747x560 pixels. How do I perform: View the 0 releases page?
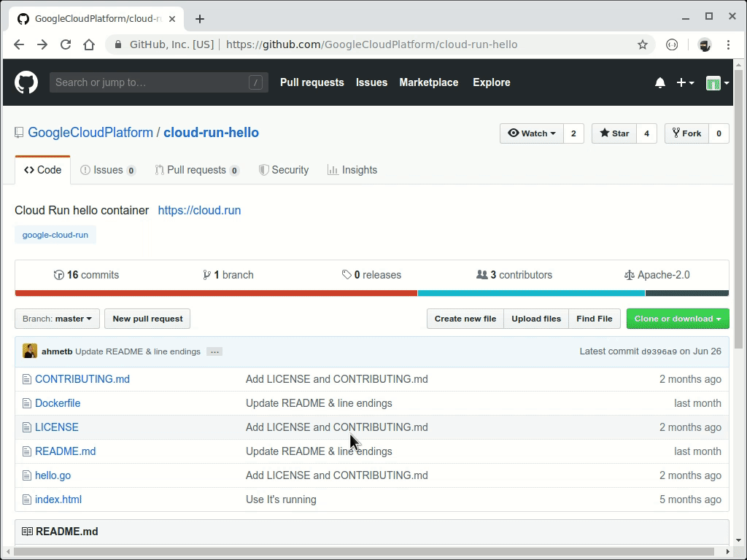371,275
